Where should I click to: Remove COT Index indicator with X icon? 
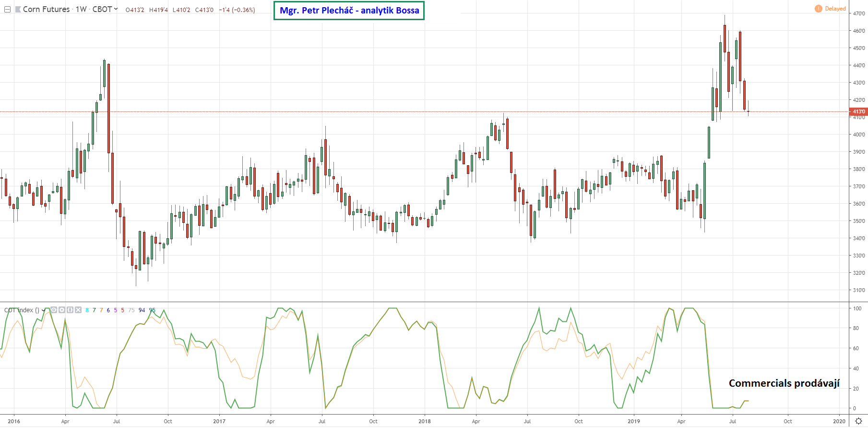pos(78,310)
